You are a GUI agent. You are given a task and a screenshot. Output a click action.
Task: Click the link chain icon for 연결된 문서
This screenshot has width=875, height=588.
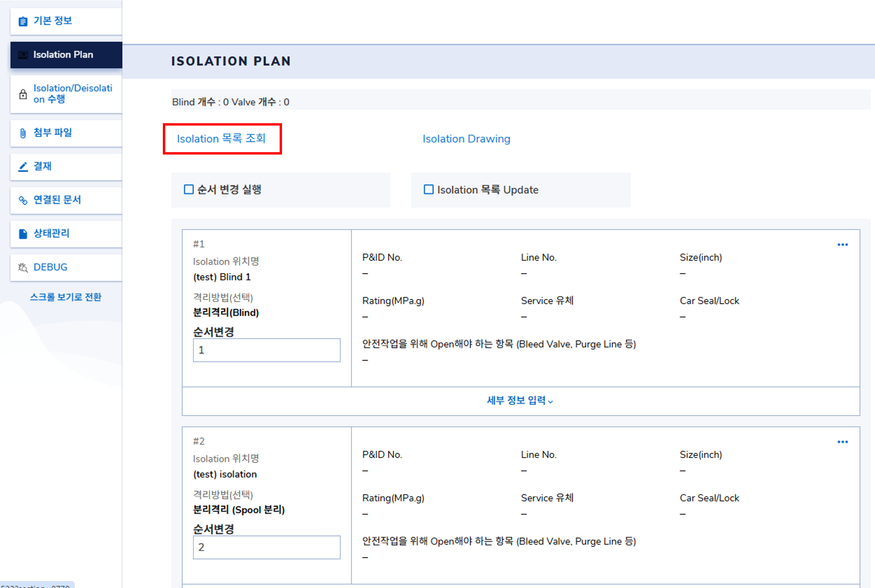click(x=23, y=200)
